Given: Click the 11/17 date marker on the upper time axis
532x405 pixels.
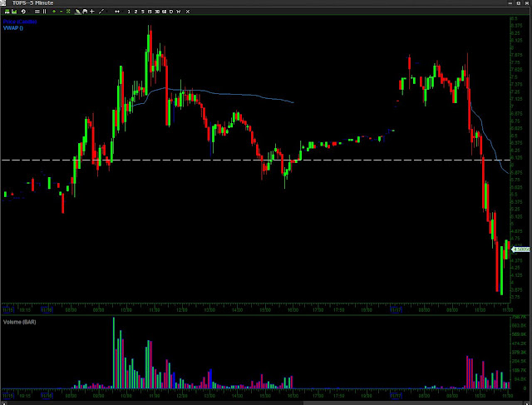Looking at the screenshot, I should click(396, 310).
